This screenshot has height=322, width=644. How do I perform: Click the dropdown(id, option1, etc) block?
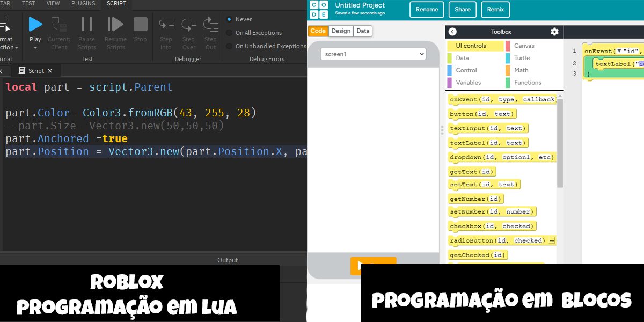coord(502,157)
